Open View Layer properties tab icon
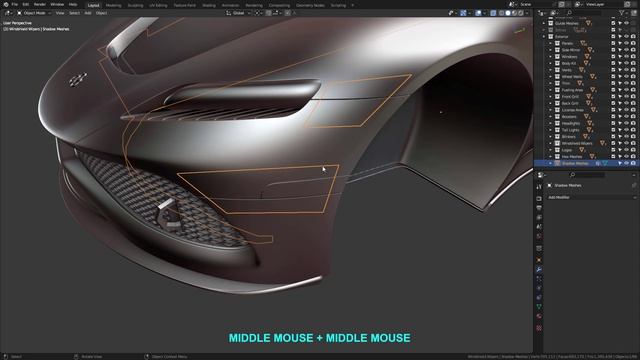 [x=539, y=218]
